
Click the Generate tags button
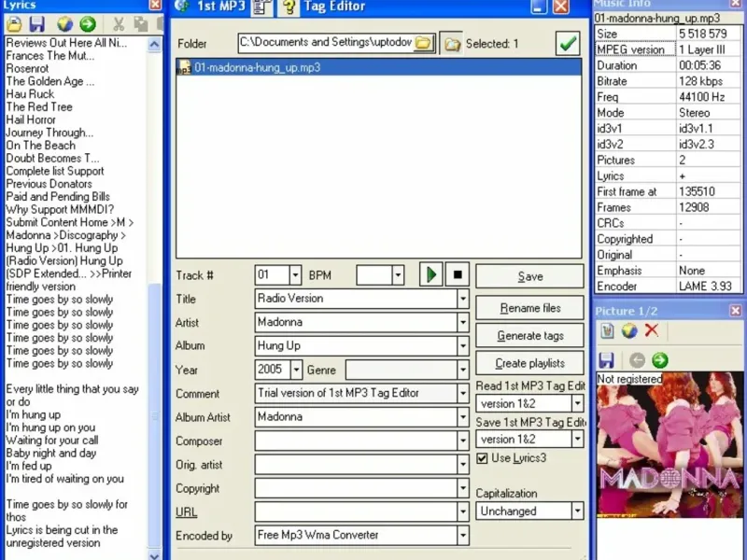coord(529,336)
